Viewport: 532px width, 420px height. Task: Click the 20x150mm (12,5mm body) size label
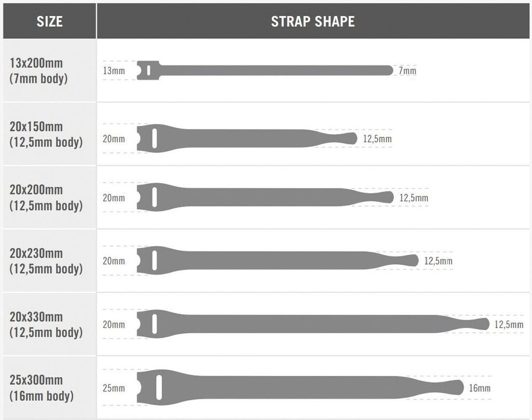pos(46,134)
